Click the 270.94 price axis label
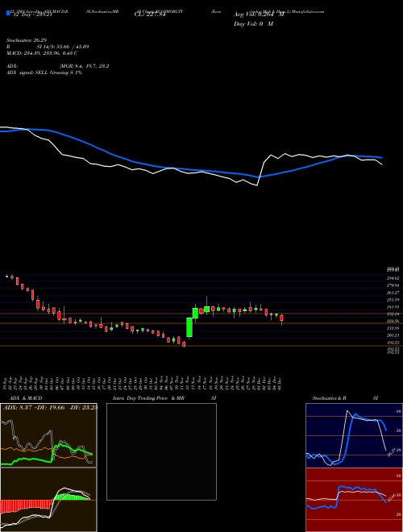The image size is (403, 532). click(393, 285)
